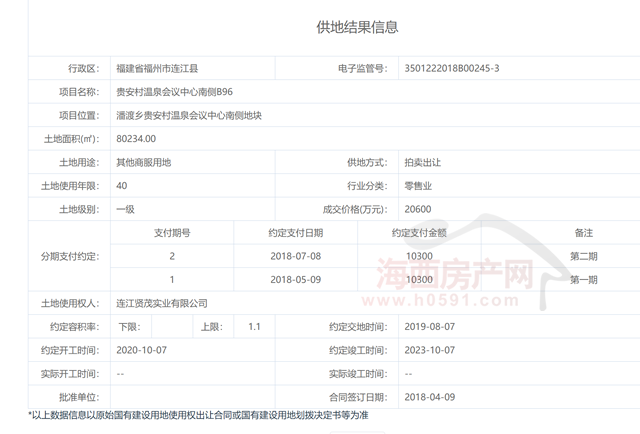Select the agreed start date 2020-10-07

(141, 350)
